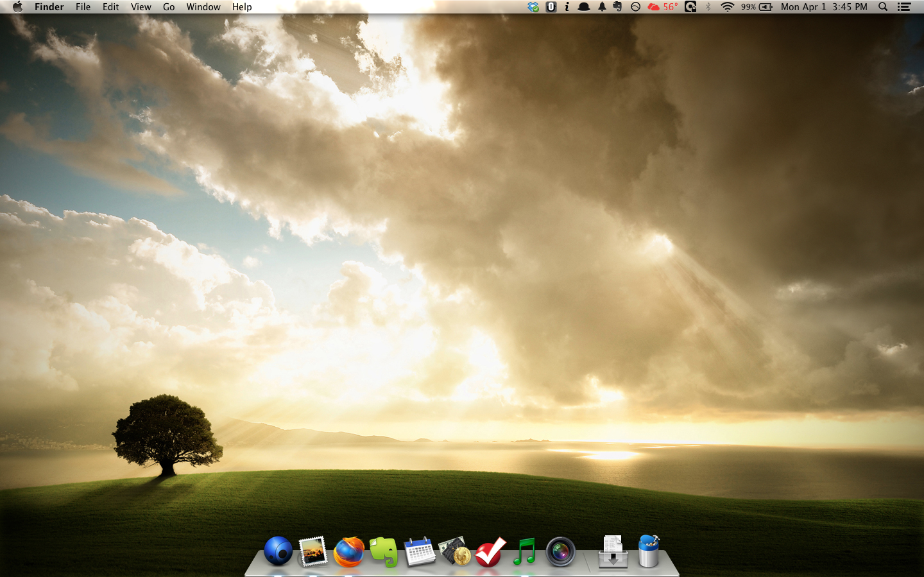924x577 pixels.
Task: Open the Apple menu
Action: point(17,6)
